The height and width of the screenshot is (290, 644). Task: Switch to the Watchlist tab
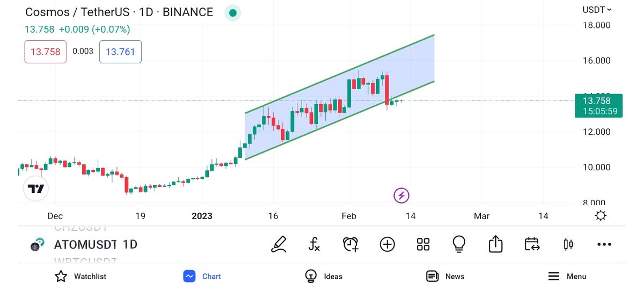[x=80, y=276]
